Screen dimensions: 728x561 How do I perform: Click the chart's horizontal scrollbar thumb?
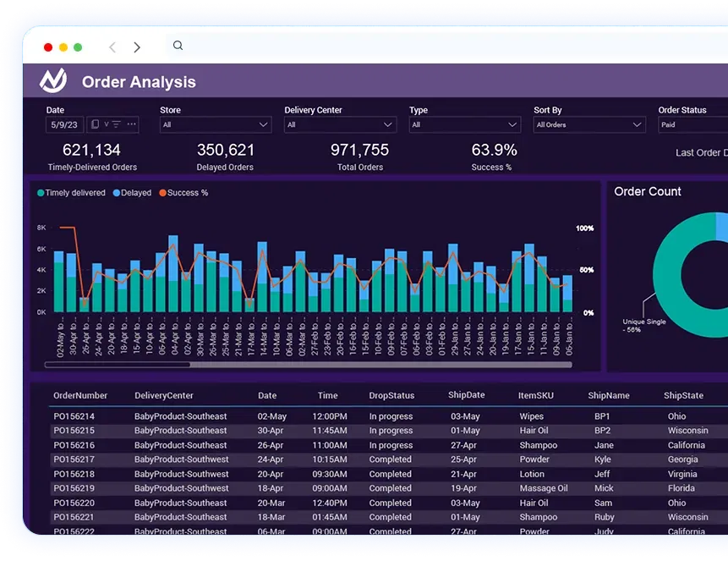[118, 365]
